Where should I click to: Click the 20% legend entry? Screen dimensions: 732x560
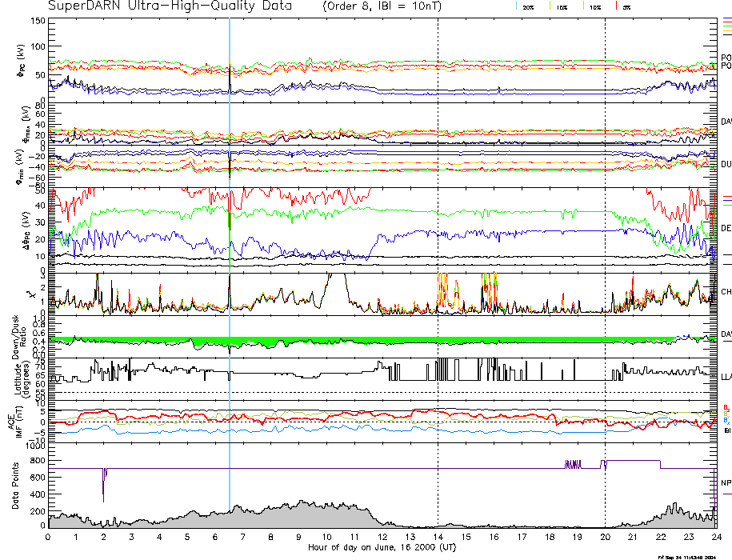click(528, 6)
